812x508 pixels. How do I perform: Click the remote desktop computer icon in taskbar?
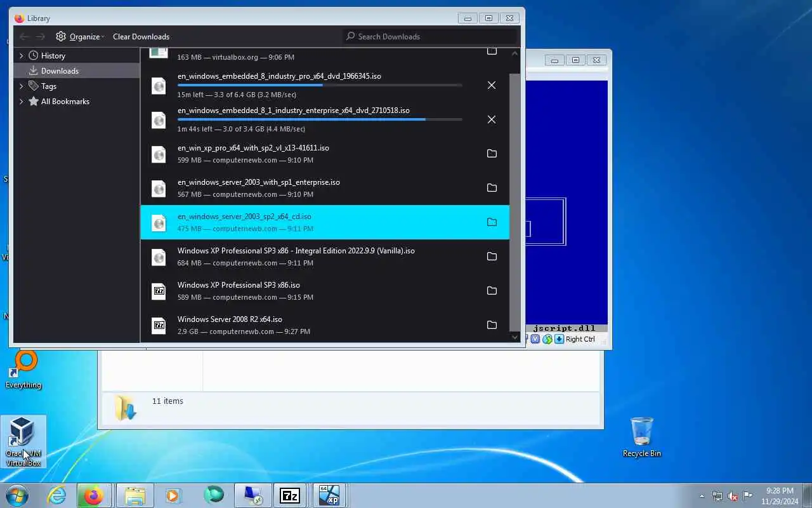pyautogui.click(x=252, y=495)
